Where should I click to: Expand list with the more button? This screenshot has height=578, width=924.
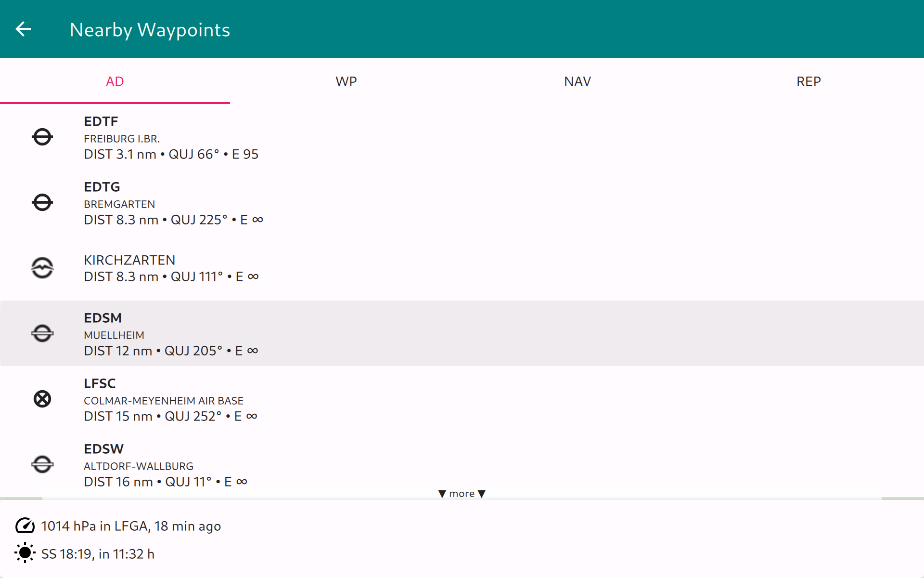(x=462, y=494)
